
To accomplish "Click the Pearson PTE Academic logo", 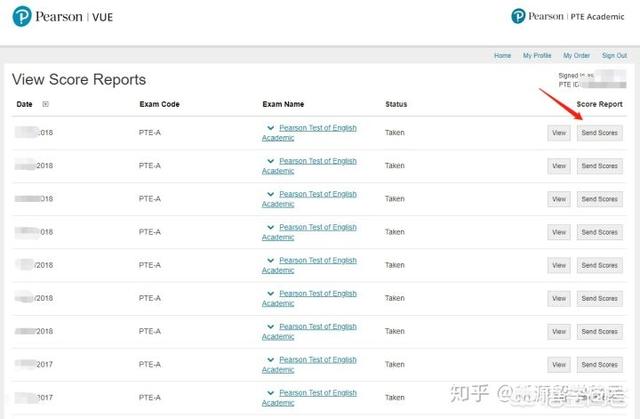I will coord(567,16).
